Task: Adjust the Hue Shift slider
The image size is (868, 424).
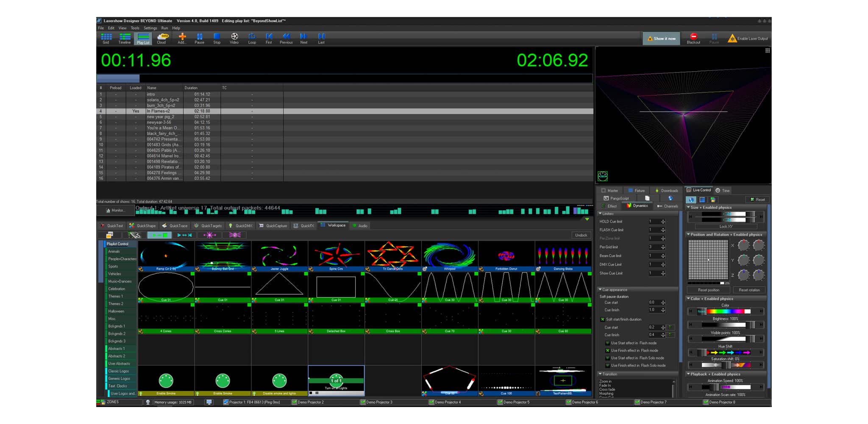Action: (726, 352)
